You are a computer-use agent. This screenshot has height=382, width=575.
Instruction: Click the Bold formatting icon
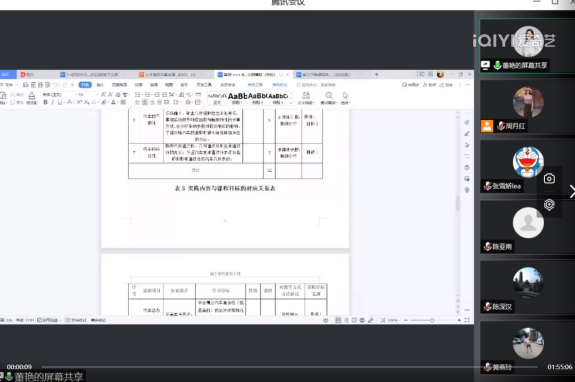[45, 102]
